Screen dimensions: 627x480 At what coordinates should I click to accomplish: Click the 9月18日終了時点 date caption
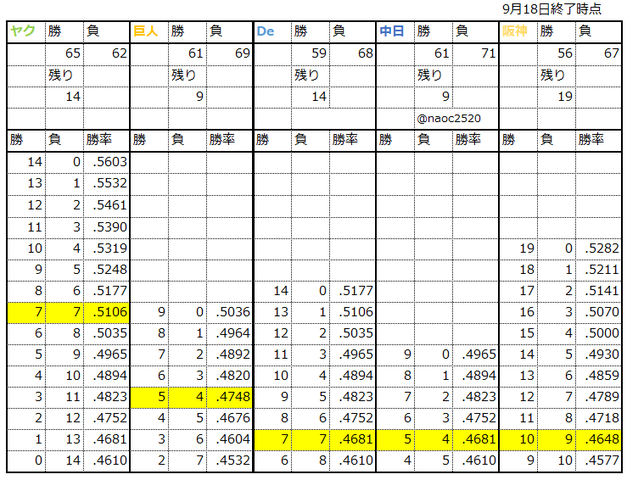(x=552, y=9)
